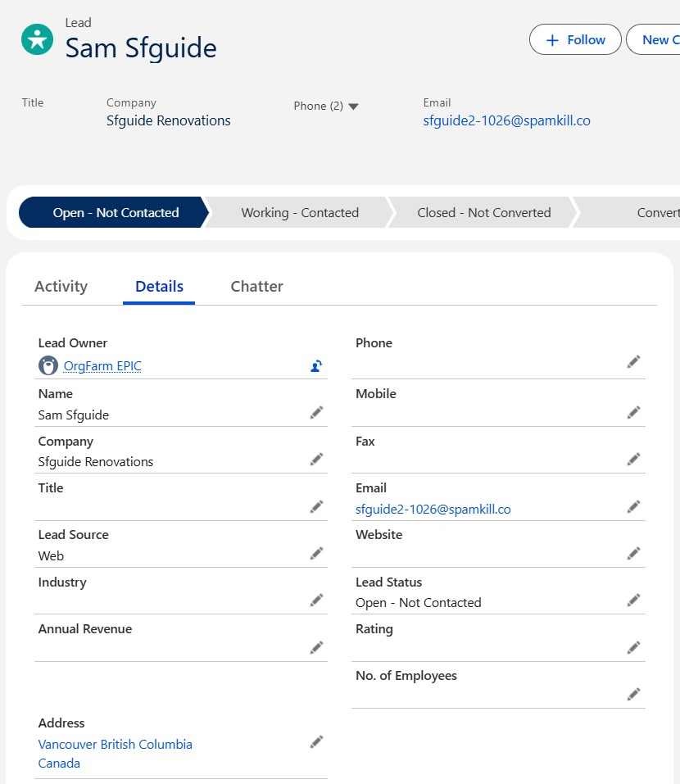Click the Company value Sfguide Renovations in Details
680x784 pixels.
pos(96,461)
